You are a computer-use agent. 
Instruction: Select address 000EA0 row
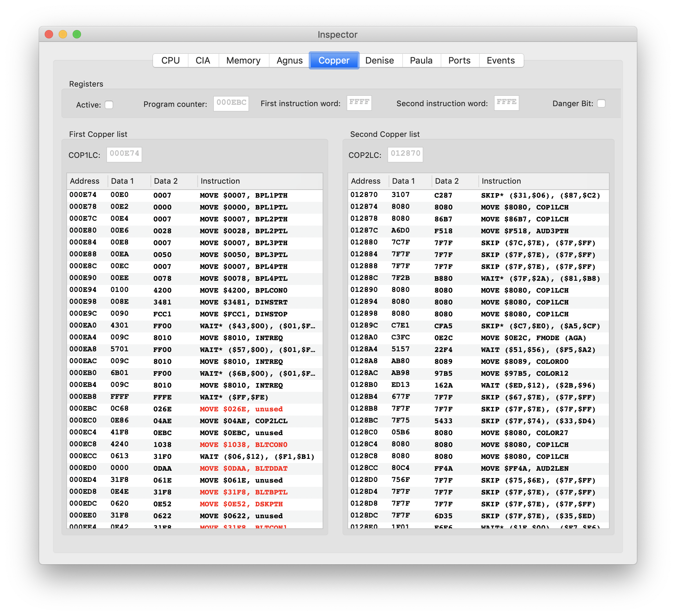(195, 326)
